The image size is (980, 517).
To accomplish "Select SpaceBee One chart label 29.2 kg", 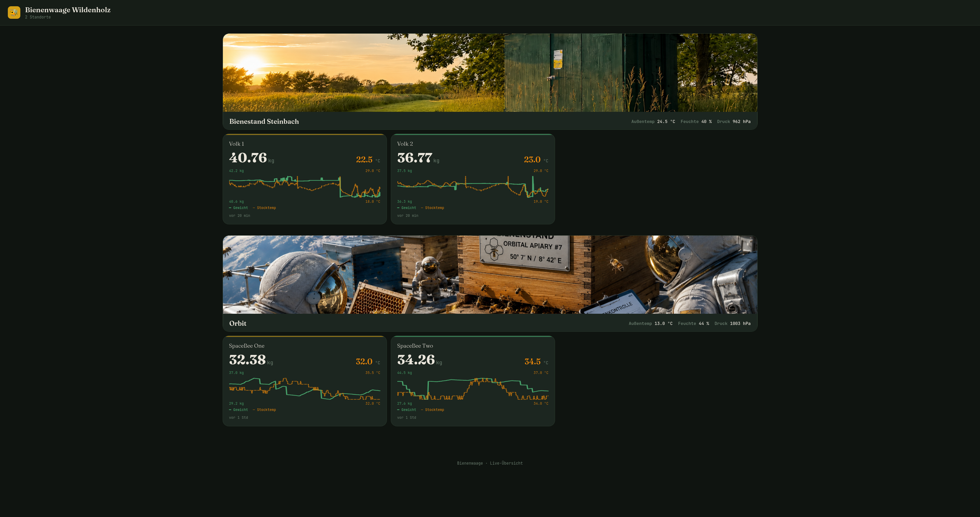I will click(x=236, y=404).
